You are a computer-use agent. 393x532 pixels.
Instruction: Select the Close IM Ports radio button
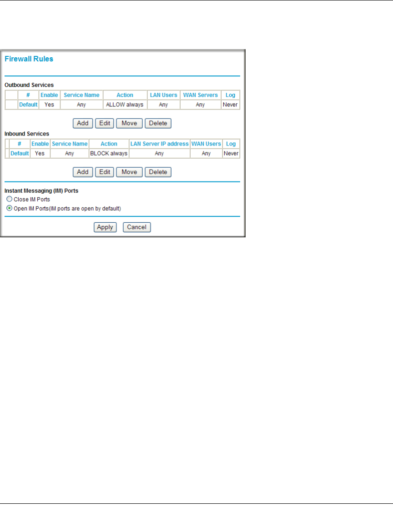(10, 199)
